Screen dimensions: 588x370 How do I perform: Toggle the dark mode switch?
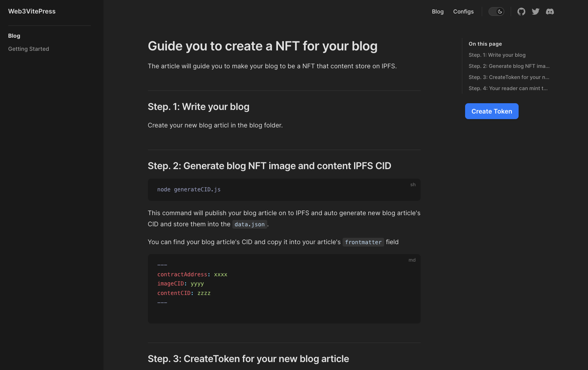496,12
